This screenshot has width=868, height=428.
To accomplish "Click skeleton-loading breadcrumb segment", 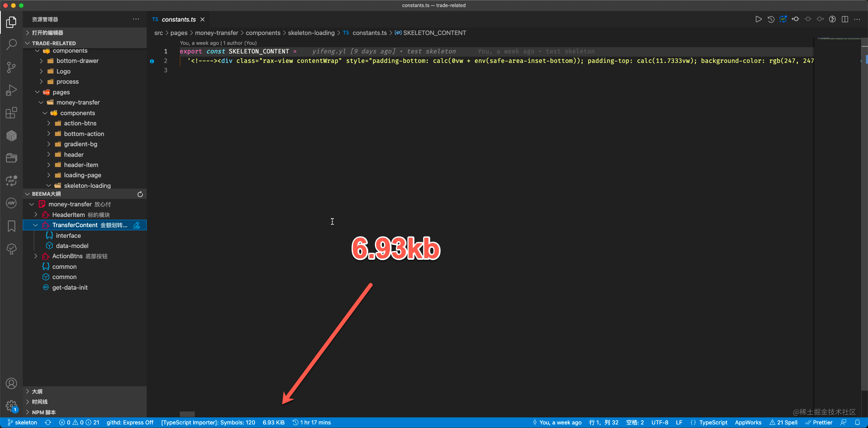I will (311, 33).
